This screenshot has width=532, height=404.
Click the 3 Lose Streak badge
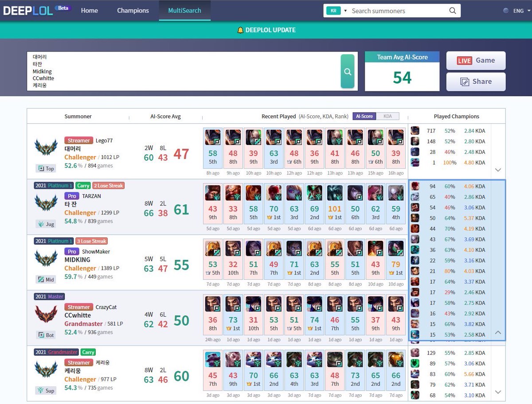(x=91, y=241)
